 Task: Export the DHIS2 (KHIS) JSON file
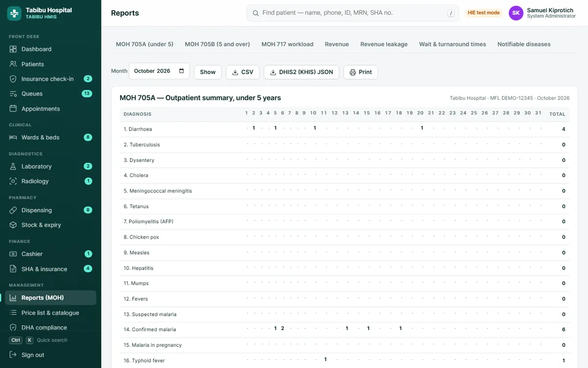301,72
